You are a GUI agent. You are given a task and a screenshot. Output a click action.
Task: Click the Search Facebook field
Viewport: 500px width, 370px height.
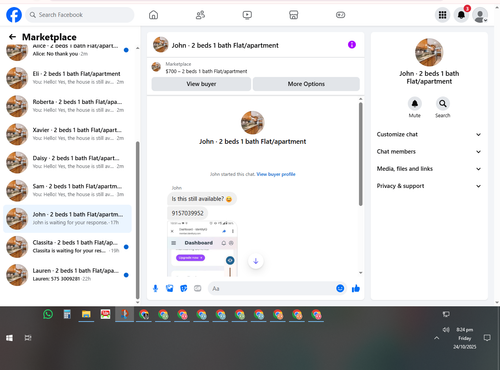pyautogui.click(x=80, y=15)
